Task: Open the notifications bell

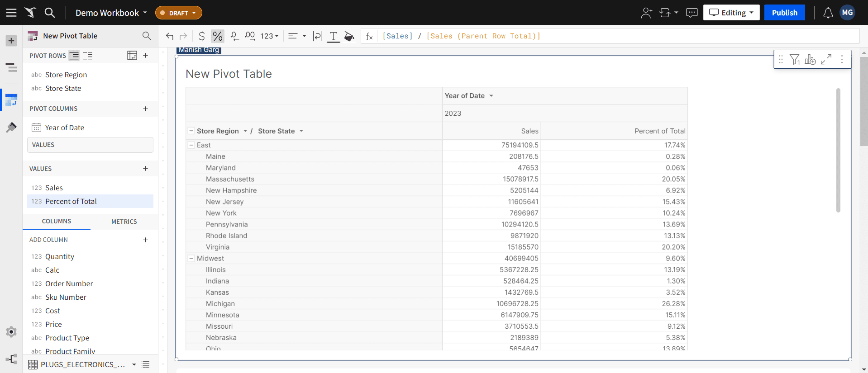Action: coord(828,13)
